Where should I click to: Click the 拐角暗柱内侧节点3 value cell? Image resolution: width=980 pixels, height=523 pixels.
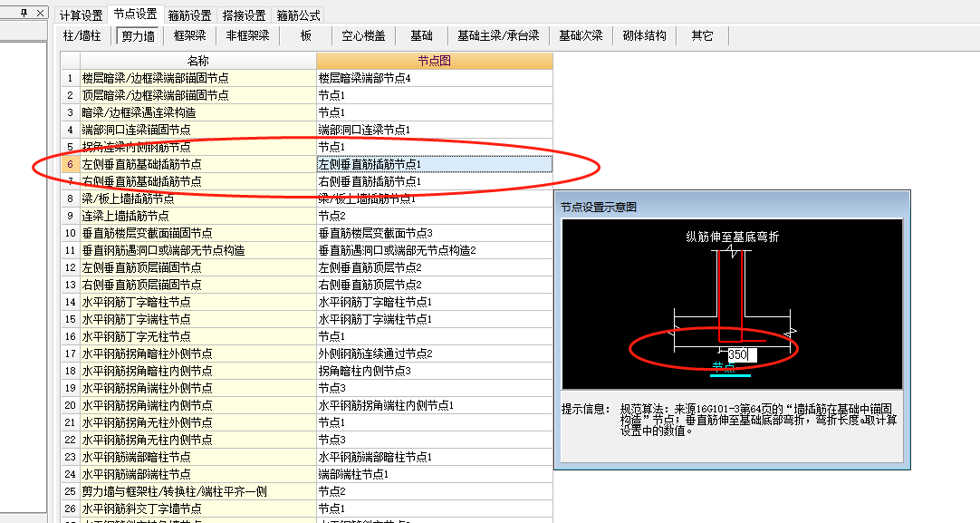point(435,371)
